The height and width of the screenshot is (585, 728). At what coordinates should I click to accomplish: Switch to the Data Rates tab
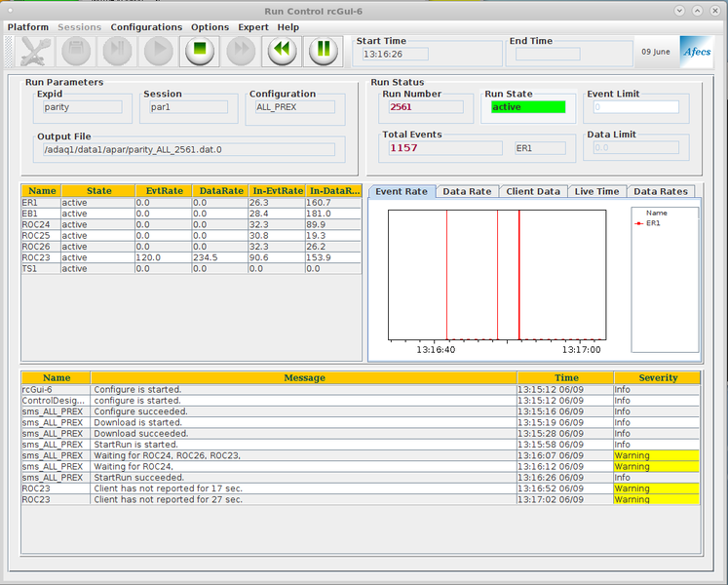(x=661, y=191)
